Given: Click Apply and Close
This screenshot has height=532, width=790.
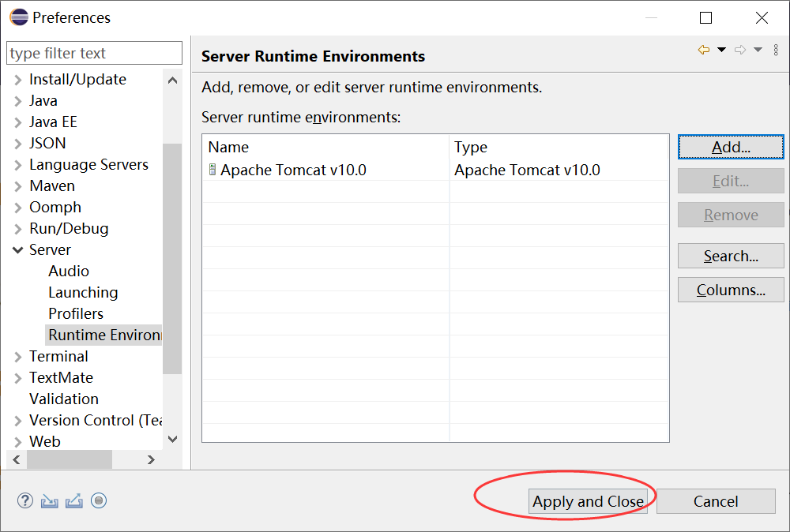Looking at the screenshot, I should coord(588,501).
